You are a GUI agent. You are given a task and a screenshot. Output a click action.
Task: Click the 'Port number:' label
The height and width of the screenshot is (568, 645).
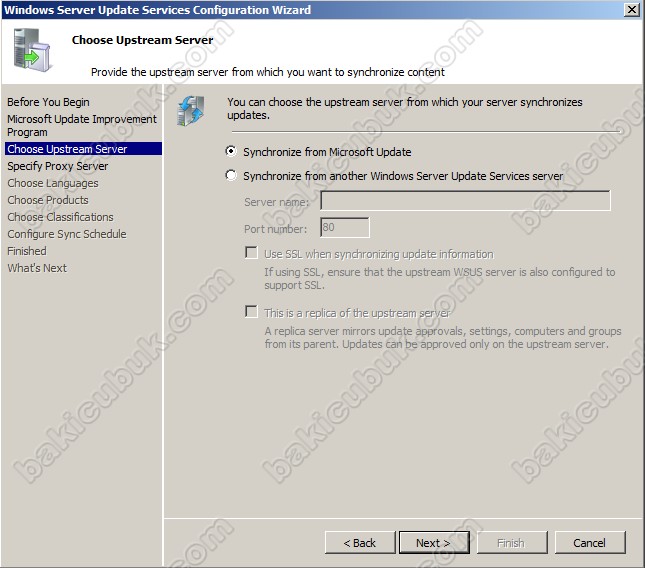(275, 229)
